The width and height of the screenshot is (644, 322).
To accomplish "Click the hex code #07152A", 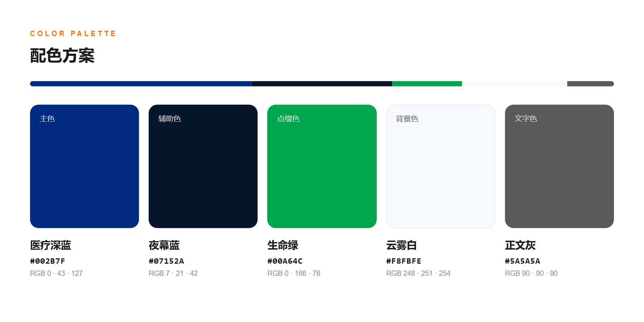I will tap(166, 261).
